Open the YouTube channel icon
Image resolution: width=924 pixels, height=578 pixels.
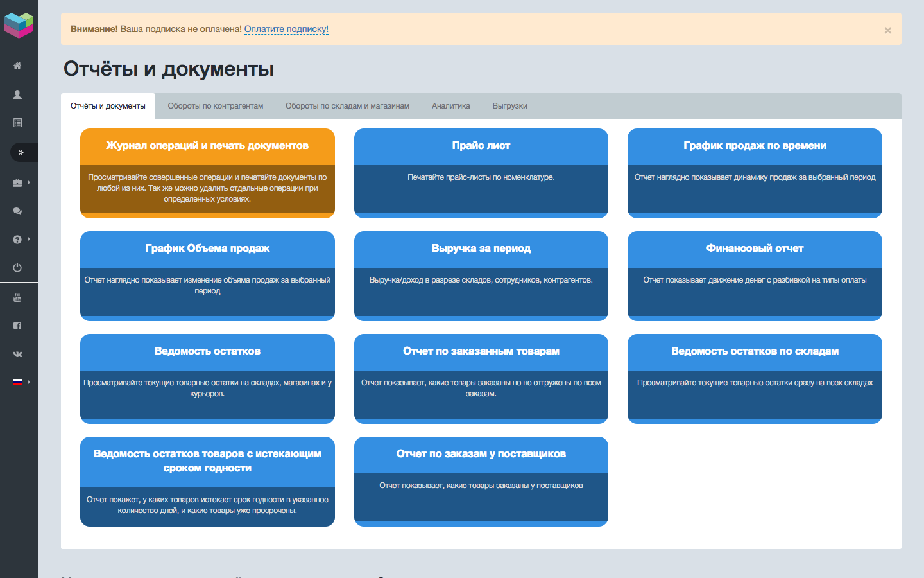point(17,297)
